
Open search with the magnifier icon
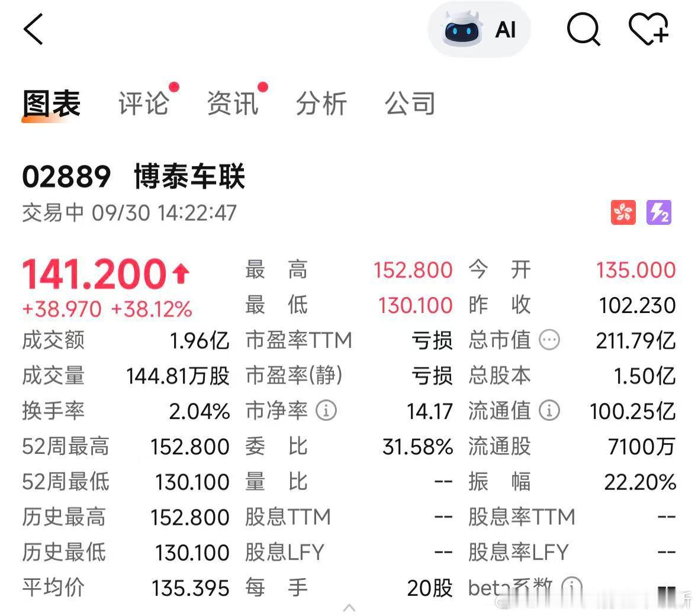583,30
